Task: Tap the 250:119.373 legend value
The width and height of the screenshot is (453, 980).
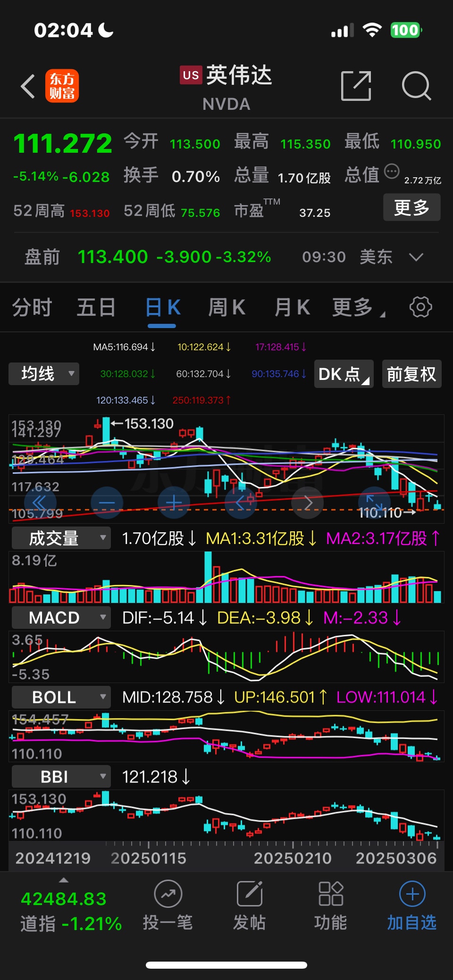Action: (201, 400)
